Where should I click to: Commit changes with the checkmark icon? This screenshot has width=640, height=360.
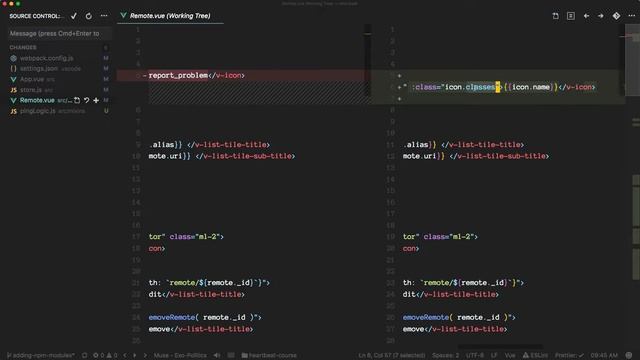(74, 16)
